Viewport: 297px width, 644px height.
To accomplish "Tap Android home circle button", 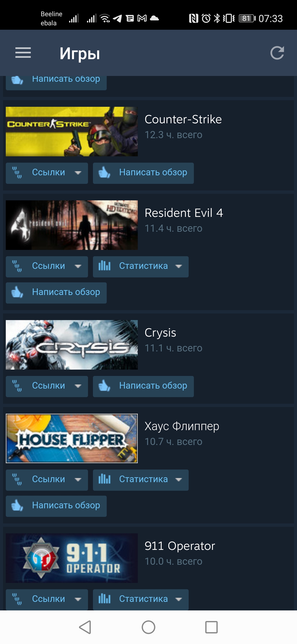I will (x=148, y=627).
